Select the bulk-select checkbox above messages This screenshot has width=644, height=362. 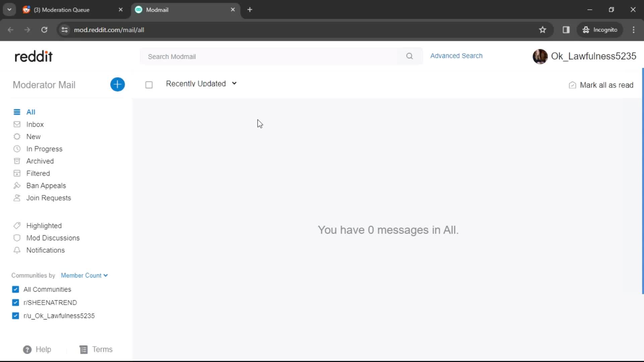149,85
